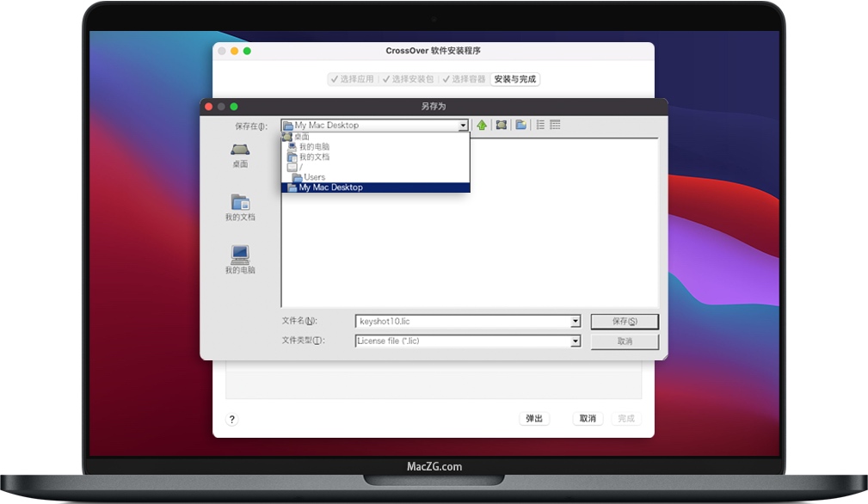This screenshot has width=868, height=504.
Task: Switch to the 选择安装包 step tab
Action: [408, 79]
